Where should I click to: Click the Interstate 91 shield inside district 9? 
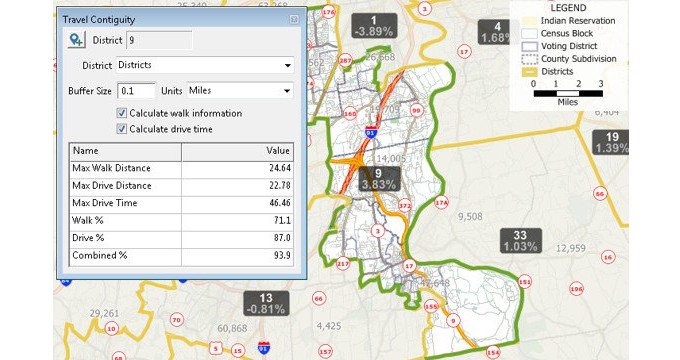370,132
